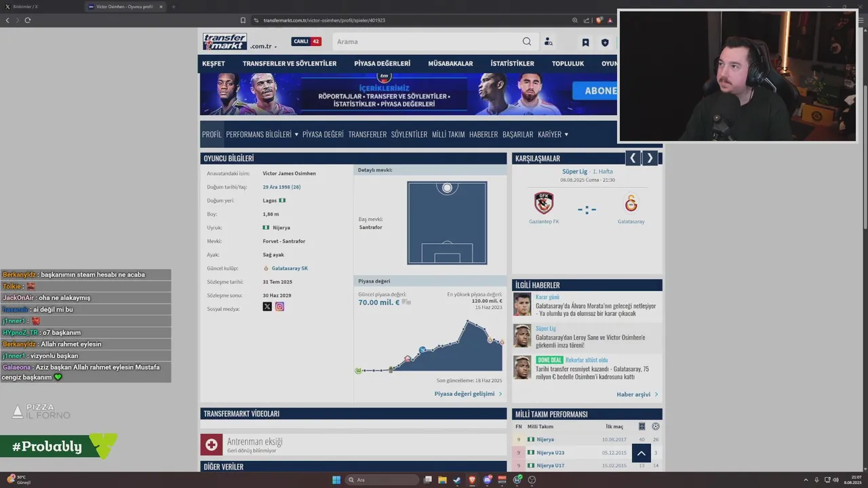Click the Transfermarkt logo

pyautogui.click(x=224, y=42)
